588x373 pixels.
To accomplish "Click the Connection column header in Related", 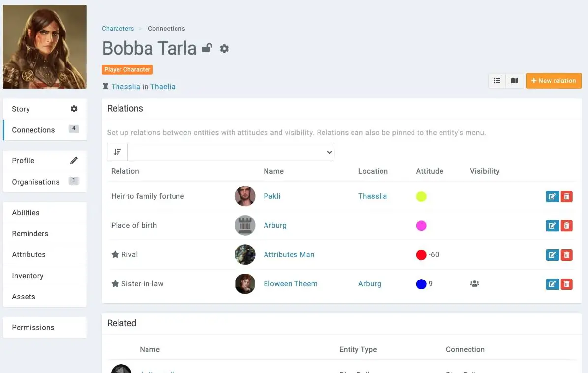I will pos(465,349).
